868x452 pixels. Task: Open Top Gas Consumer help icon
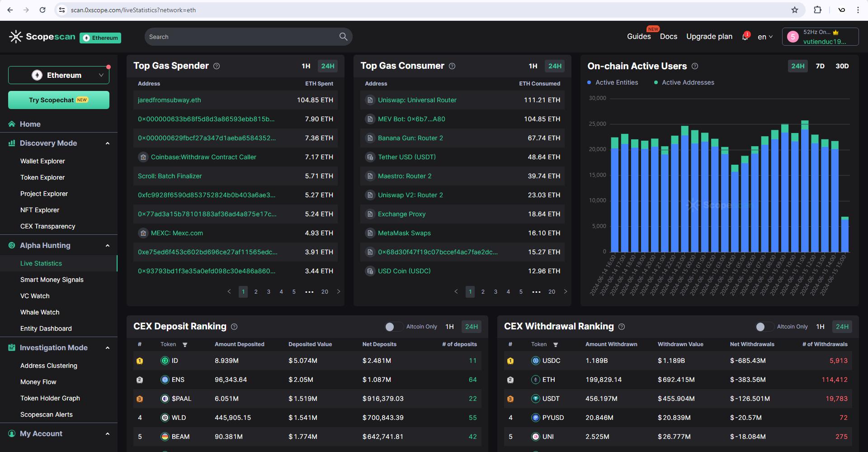[x=452, y=66]
